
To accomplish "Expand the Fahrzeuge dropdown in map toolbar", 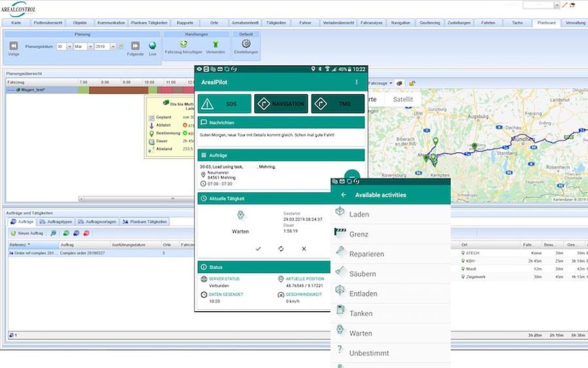I will click(391, 83).
